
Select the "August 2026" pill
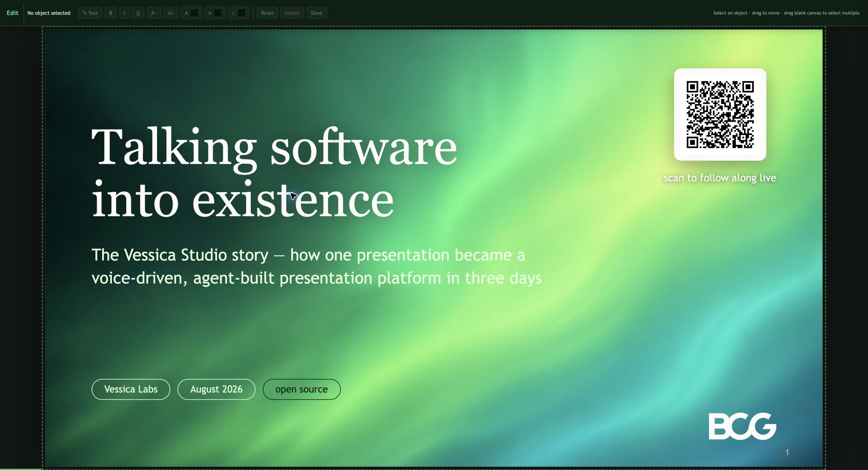click(x=217, y=389)
